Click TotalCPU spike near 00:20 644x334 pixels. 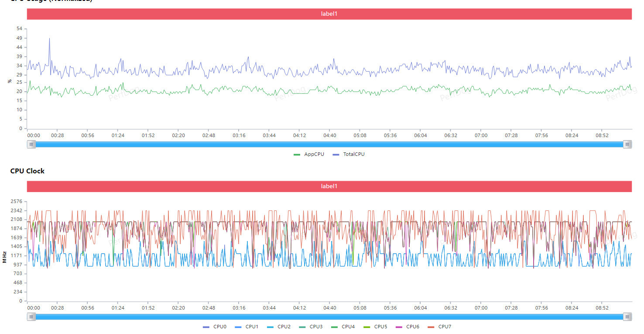49,39
